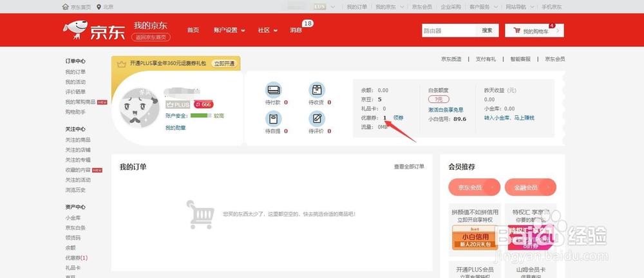Open 优惠券(1) in sidebar
The height and width of the screenshot is (278, 644).
[x=77, y=258]
